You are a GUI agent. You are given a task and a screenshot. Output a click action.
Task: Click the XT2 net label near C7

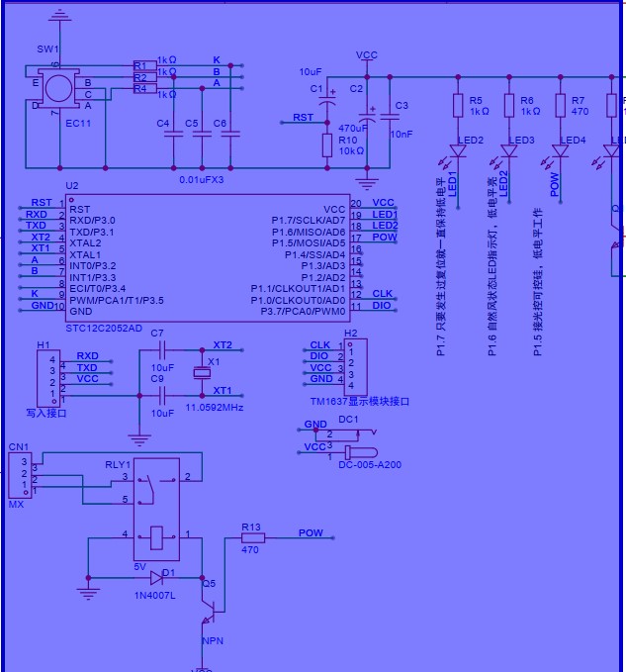click(223, 345)
